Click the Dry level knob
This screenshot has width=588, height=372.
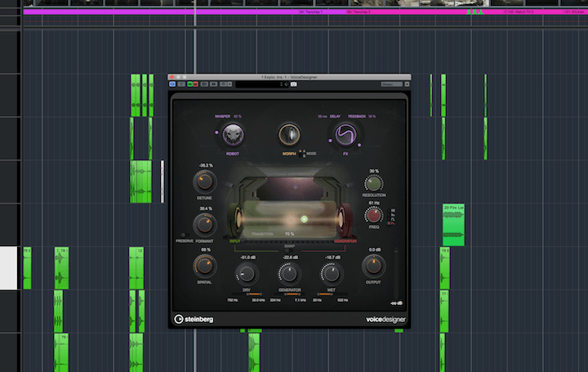click(247, 274)
